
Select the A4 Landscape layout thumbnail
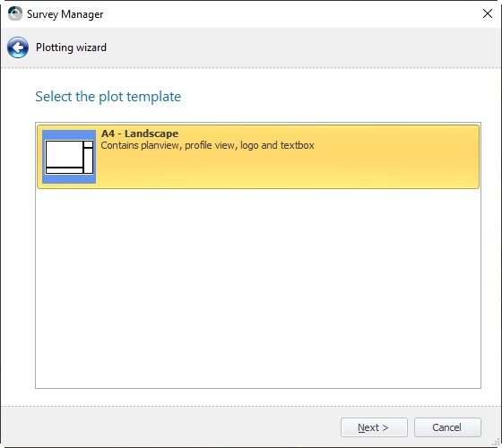tap(69, 157)
